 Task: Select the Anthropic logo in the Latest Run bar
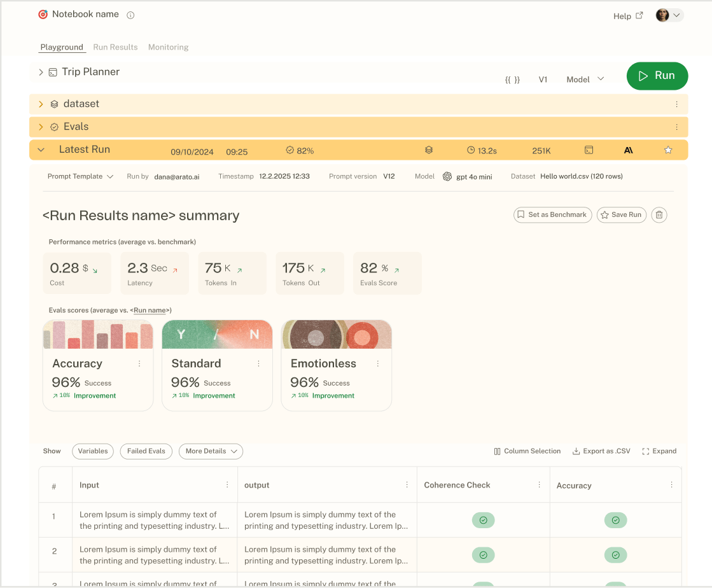coord(629,150)
